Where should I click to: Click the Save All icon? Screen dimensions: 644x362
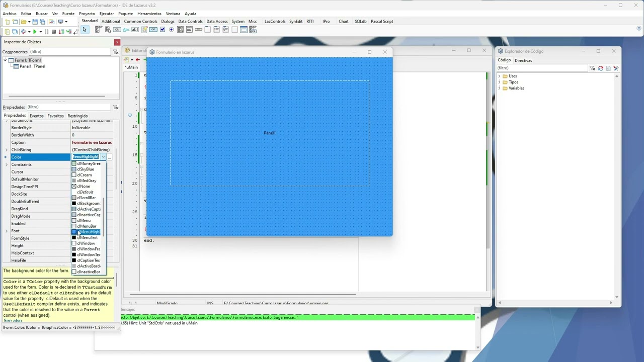(42, 22)
